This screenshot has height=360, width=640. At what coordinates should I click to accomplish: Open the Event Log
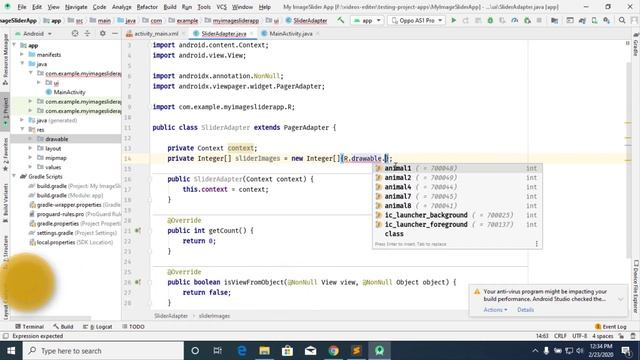tap(611, 327)
